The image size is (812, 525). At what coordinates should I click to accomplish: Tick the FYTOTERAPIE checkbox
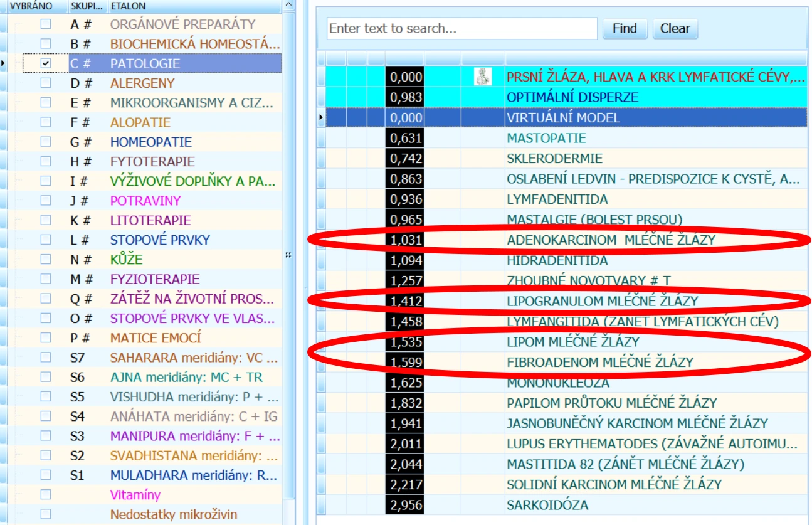(x=45, y=161)
